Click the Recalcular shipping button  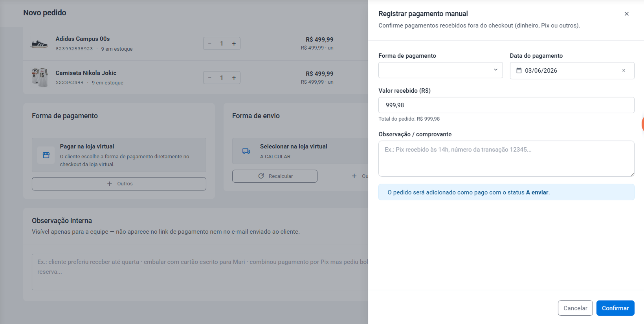tap(275, 176)
